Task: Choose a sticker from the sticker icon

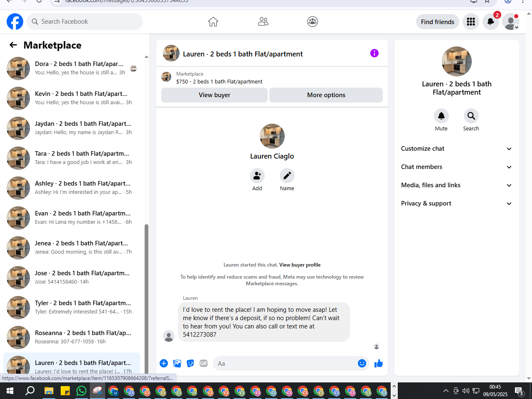Action: point(190,363)
